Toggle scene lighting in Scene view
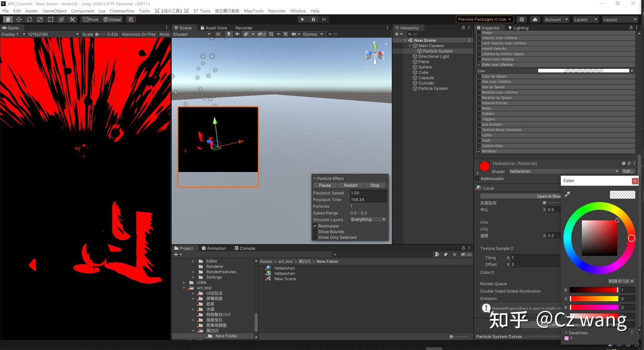Screen dimensions: 644x350 228,34
